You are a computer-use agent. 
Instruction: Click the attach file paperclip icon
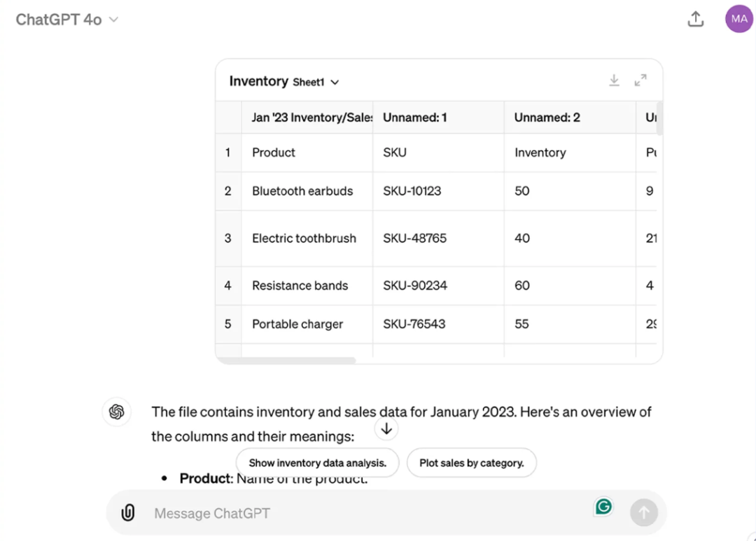coord(128,513)
